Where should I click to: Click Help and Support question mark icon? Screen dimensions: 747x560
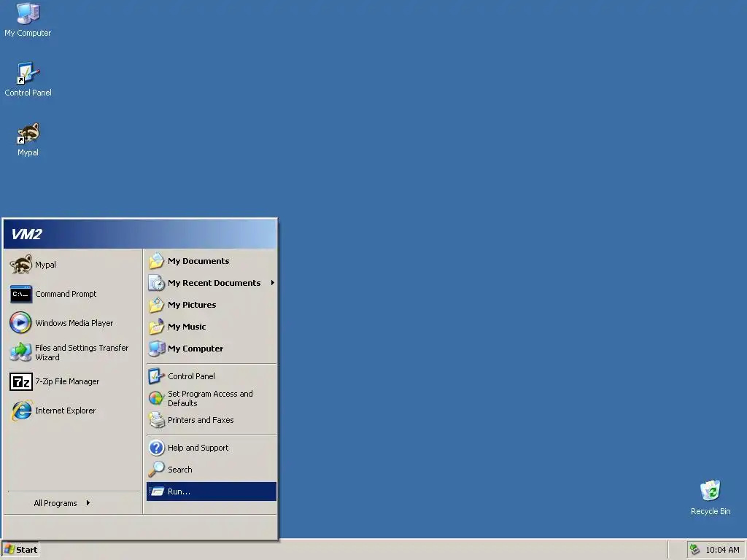click(156, 448)
